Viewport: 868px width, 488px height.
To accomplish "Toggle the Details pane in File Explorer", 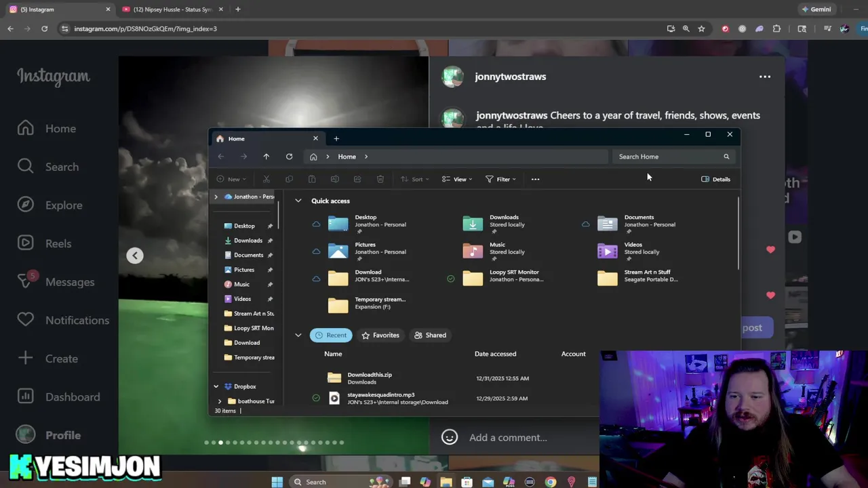I will point(715,179).
